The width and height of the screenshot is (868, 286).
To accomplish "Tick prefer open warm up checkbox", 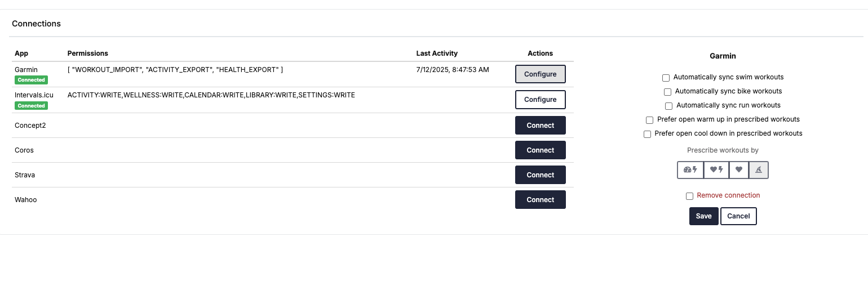I will click(649, 120).
